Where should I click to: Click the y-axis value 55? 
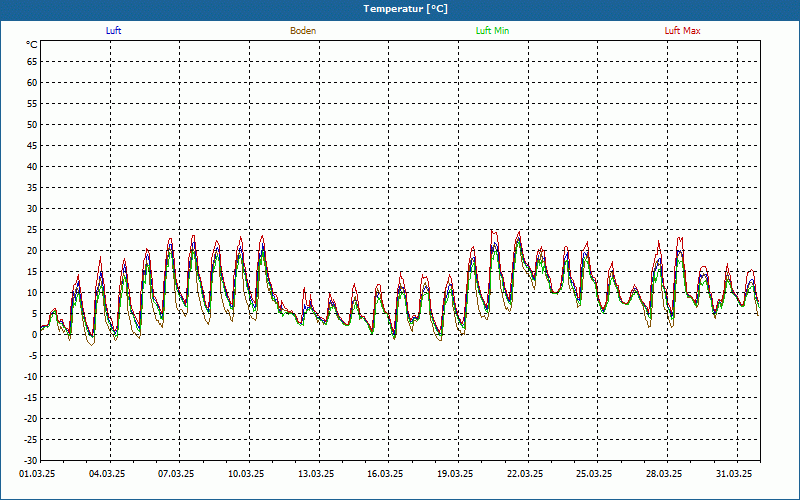click(x=32, y=104)
